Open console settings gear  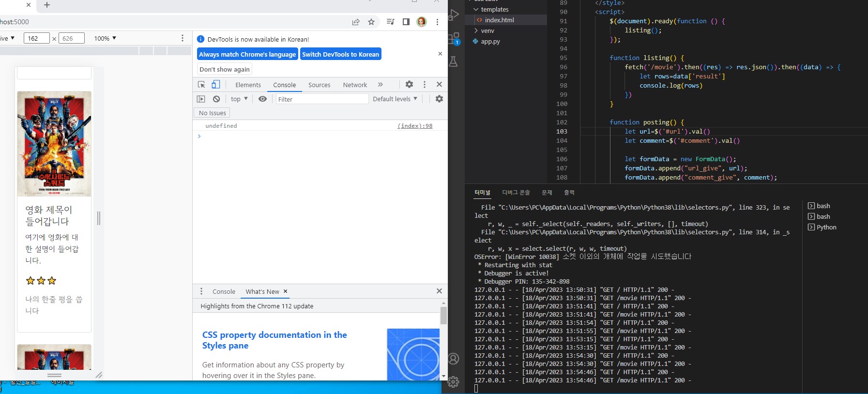click(439, 99)
